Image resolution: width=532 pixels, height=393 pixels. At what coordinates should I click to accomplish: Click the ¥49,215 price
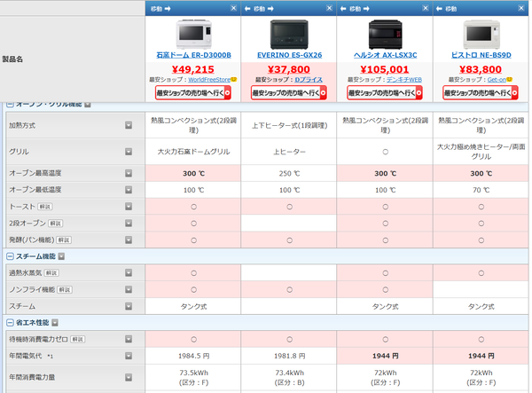pyautogui.click(x=193, y=69)
